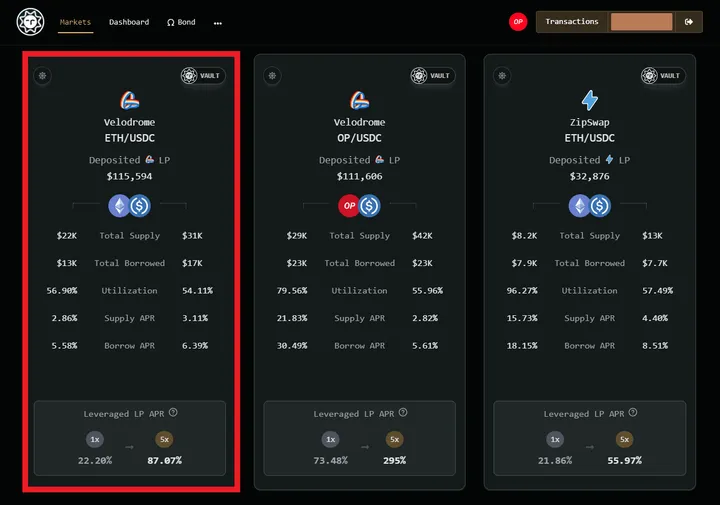720x505 pixels.
Task: Click the VAULT badge on Velodrome ETH/USDC
Action: 203,76
